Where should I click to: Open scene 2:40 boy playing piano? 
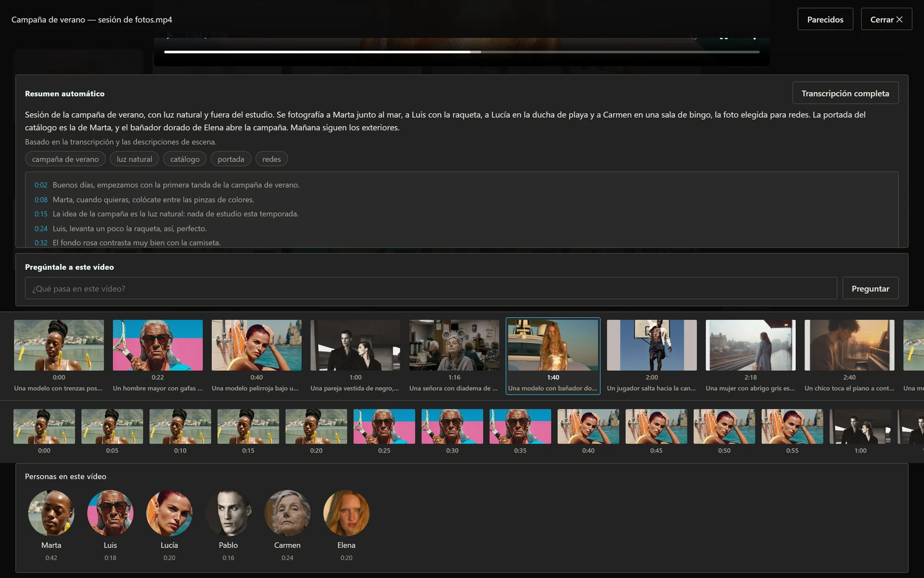click(x=850, y=356)
